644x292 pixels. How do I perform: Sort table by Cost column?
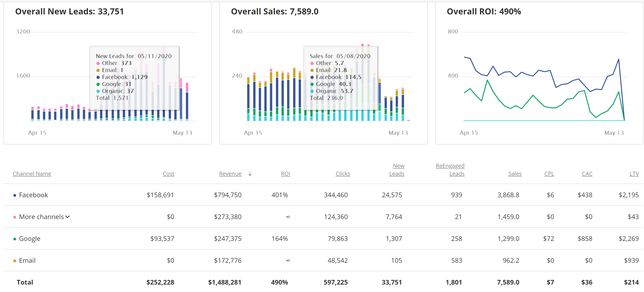point(168,174)
